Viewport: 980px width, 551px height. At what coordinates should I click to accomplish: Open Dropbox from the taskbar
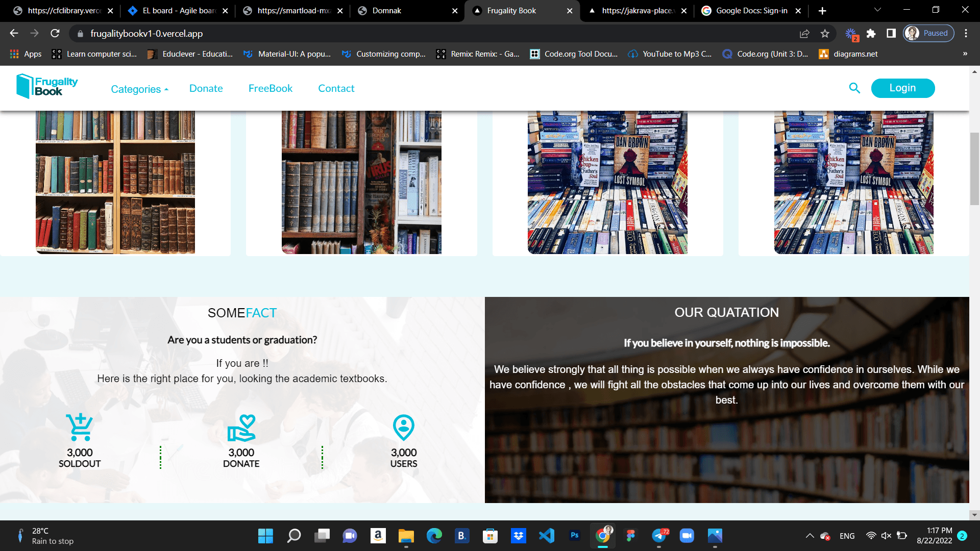pyautogui.click(x=519, y=536)
